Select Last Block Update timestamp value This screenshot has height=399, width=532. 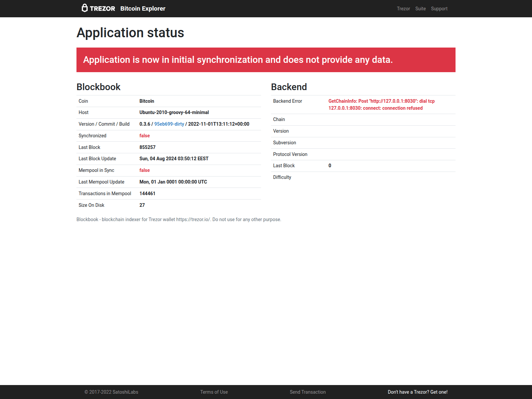[x=174, y=159]
